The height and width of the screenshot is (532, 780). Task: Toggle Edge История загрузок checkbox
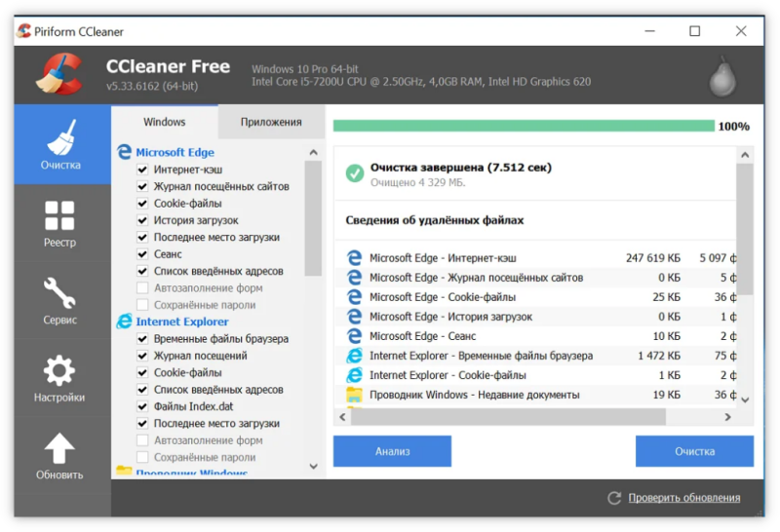pyautogui.click(x=142, y=220)
